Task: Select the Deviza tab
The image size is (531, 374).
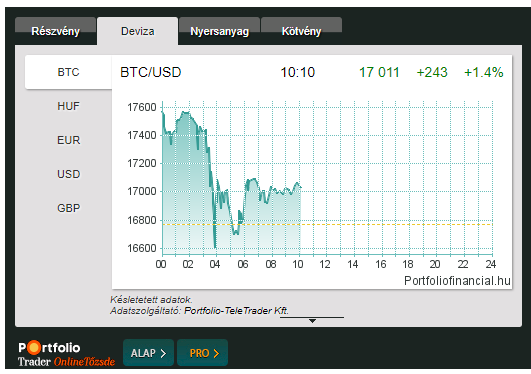Action: pyautogui.click(x=137, y=31)
